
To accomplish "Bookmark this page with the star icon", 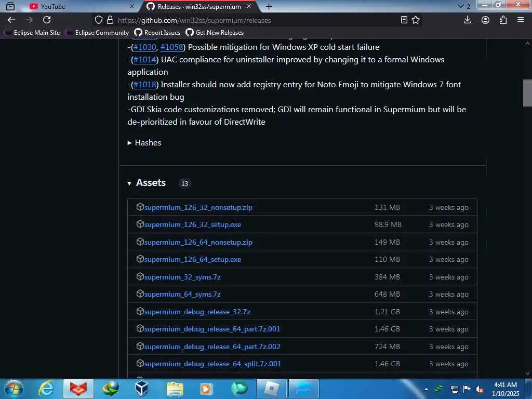I will [x=416, y=20].
